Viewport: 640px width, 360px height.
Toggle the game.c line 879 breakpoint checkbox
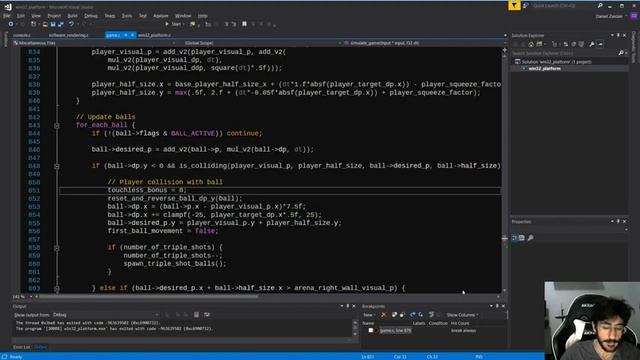pyautogui.click(x=370, y=331)
